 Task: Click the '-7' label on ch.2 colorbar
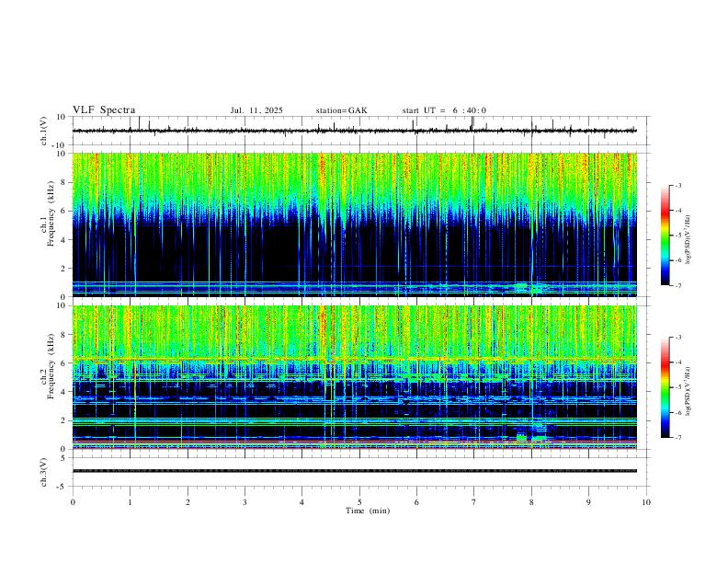point(678,438)
